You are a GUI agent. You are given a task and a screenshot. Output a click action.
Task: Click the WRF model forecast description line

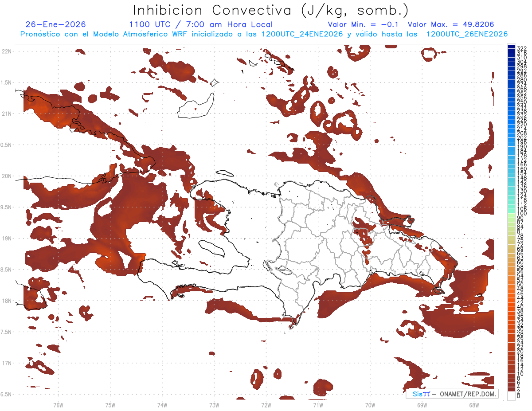coord(264,34)
